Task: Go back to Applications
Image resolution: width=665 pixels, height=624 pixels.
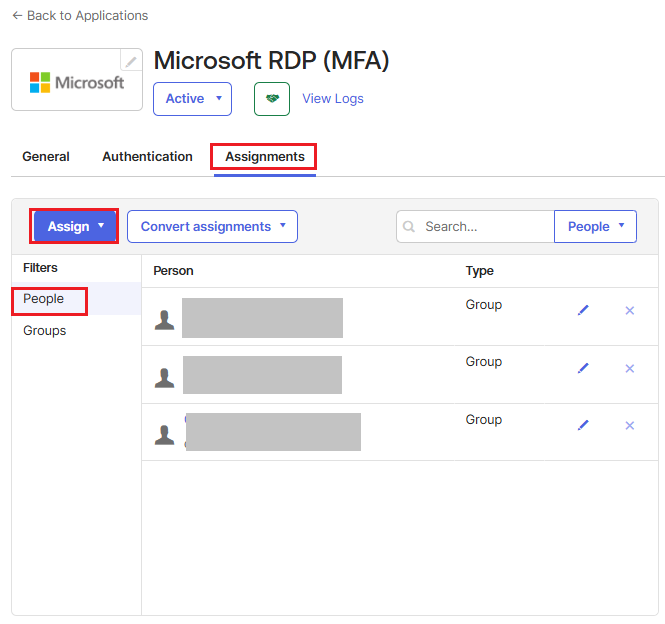Action: (80, 16)
